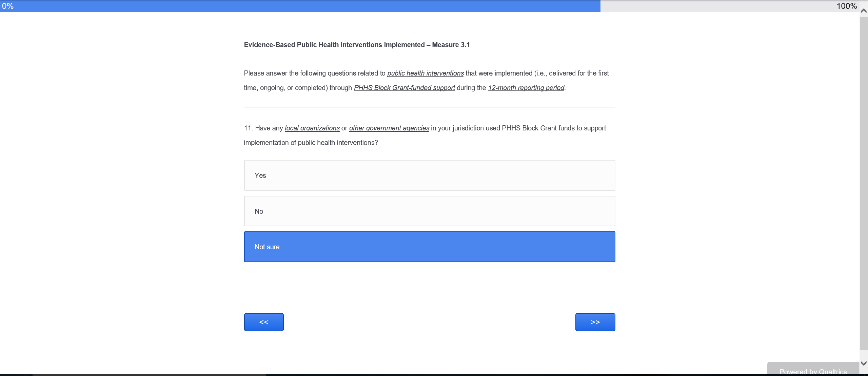Select the Yes answer option
This screenshot has width=868, height=376.
(x=429, y=175)
